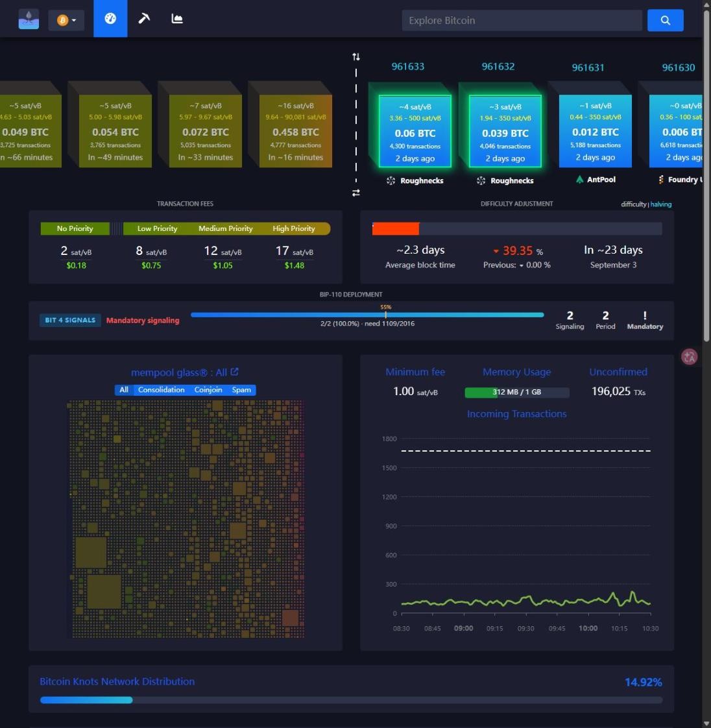Focus the Explore Bitcoin search field
This screenshot has width=711, height=728.
[x=522, y=20]
